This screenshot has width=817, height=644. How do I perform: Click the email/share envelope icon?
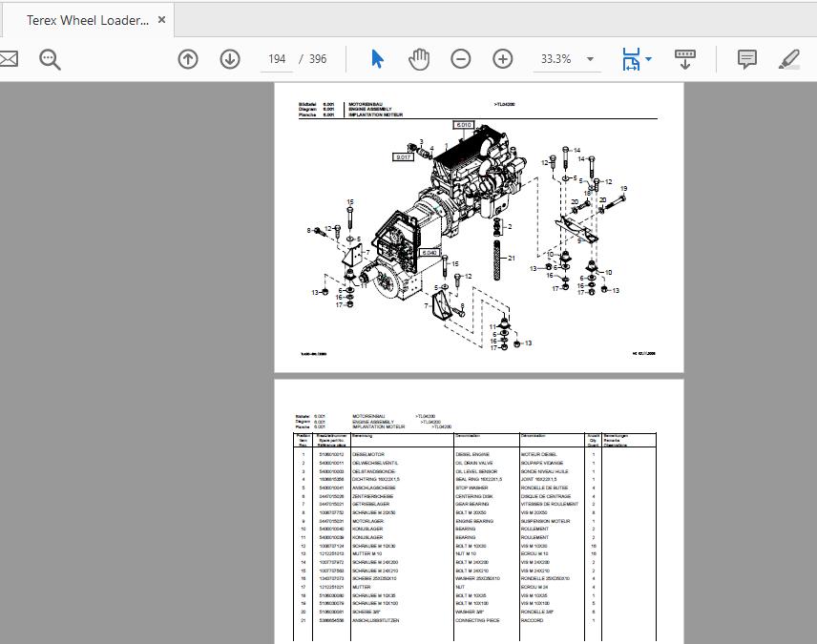(x=10, y=58)
